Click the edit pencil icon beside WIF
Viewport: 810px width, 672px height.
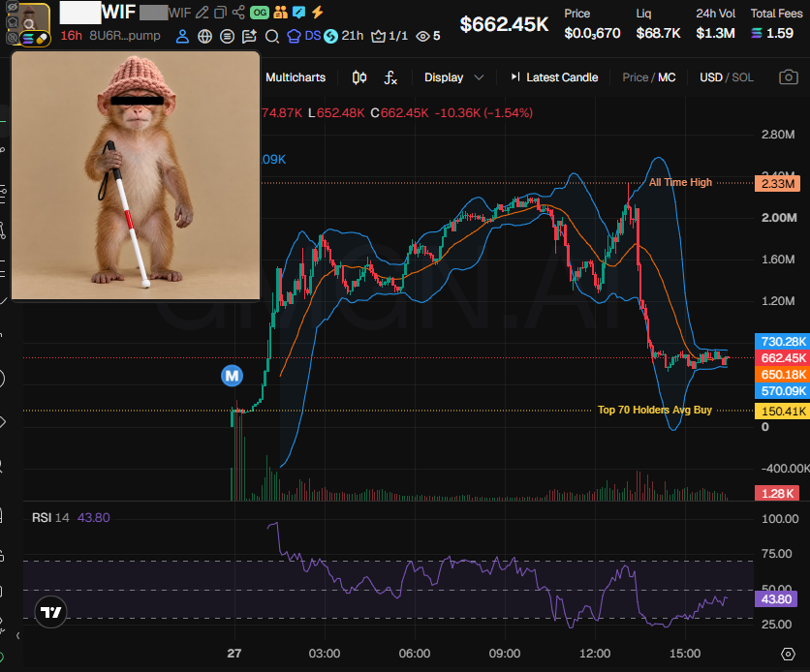click(x=202, y=13)
